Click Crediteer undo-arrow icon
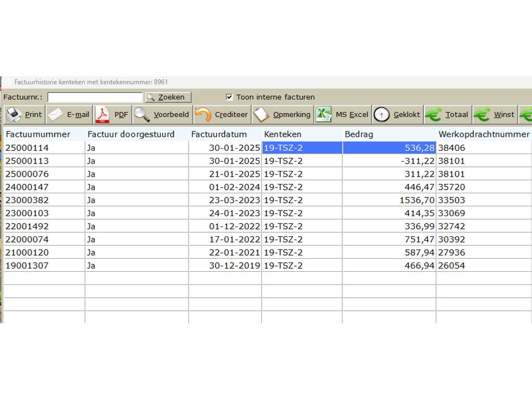The image size is (532, 399). (x=203, y=114)
